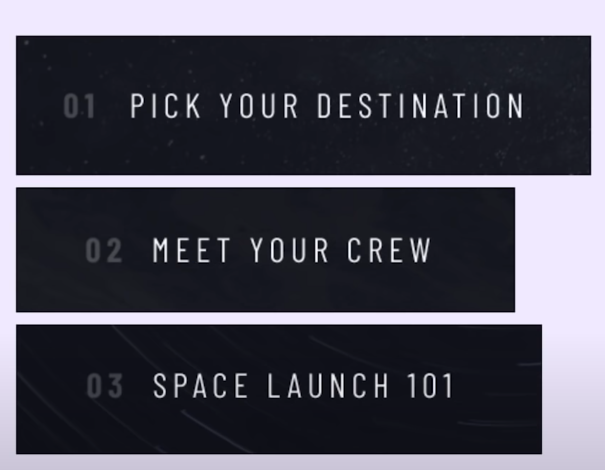This screenshot has width=605, height=470.
Task: Click dark background right of CREW text
Action: [473, 250]
